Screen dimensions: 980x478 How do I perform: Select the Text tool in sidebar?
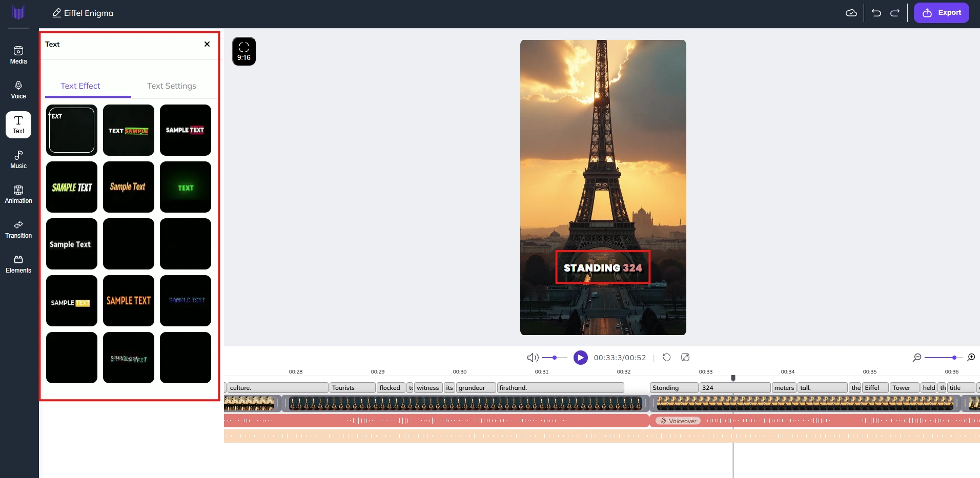[18, 125]
